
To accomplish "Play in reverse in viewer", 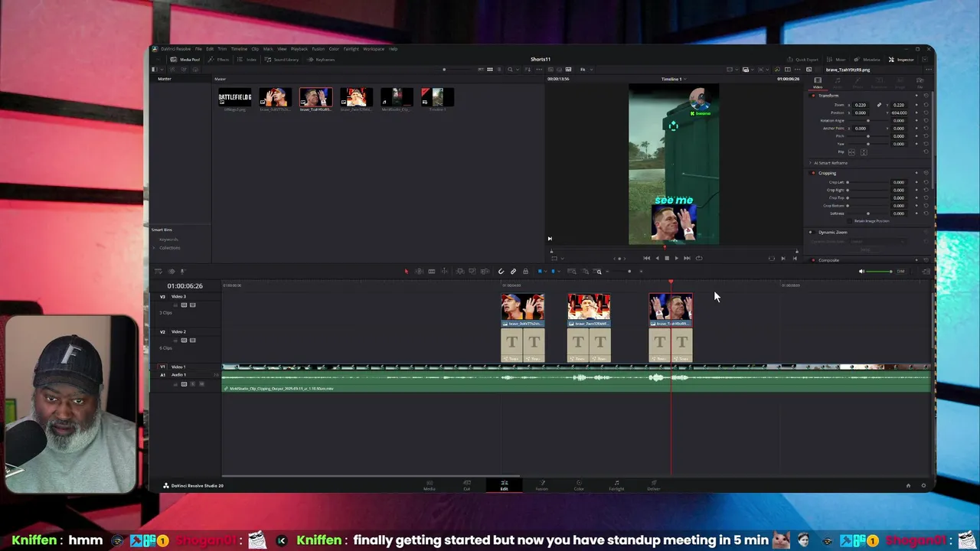I will (657, 258).
